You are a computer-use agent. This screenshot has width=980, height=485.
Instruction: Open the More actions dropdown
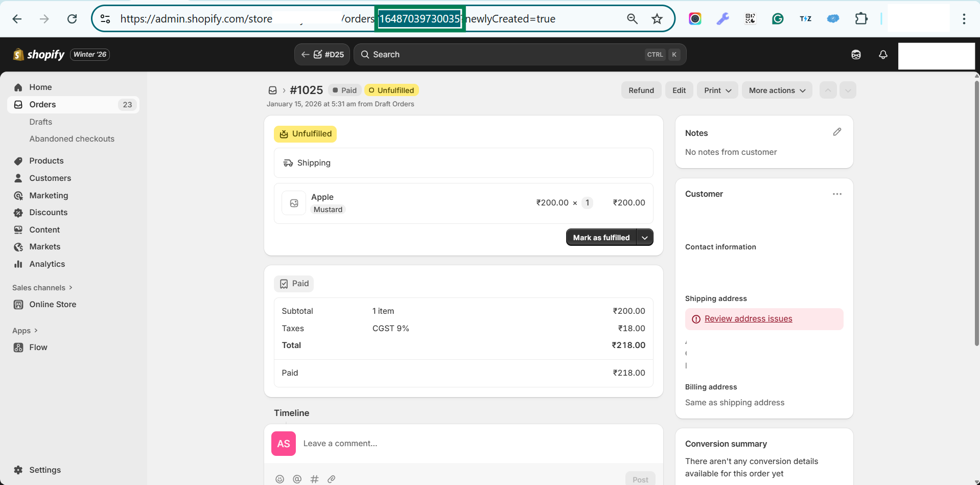pos(777,90)
